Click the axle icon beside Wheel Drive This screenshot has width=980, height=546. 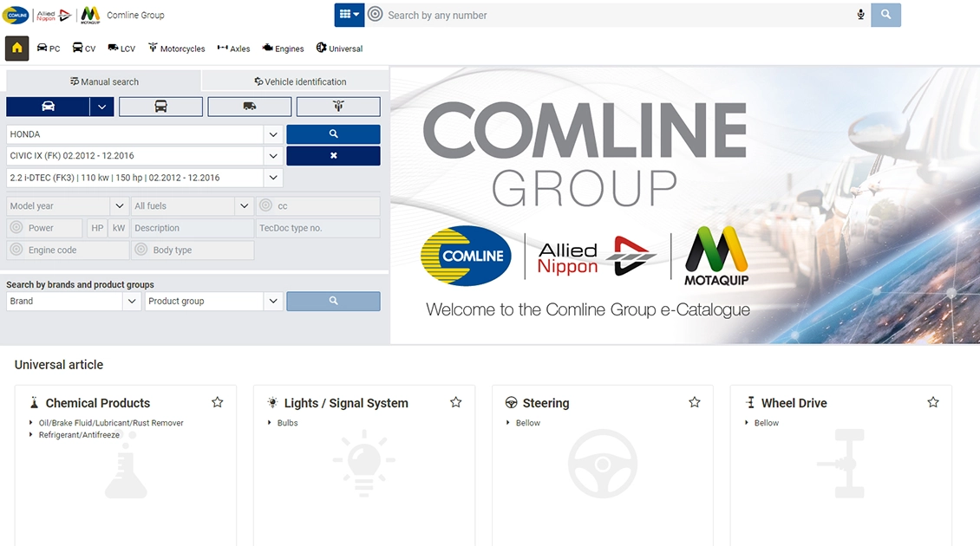(x=750, y=403)
